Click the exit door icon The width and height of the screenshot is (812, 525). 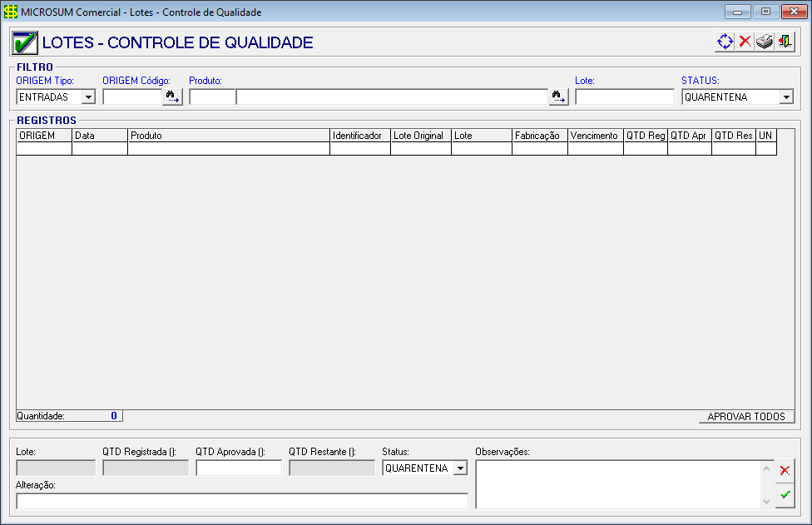[785, 42]
